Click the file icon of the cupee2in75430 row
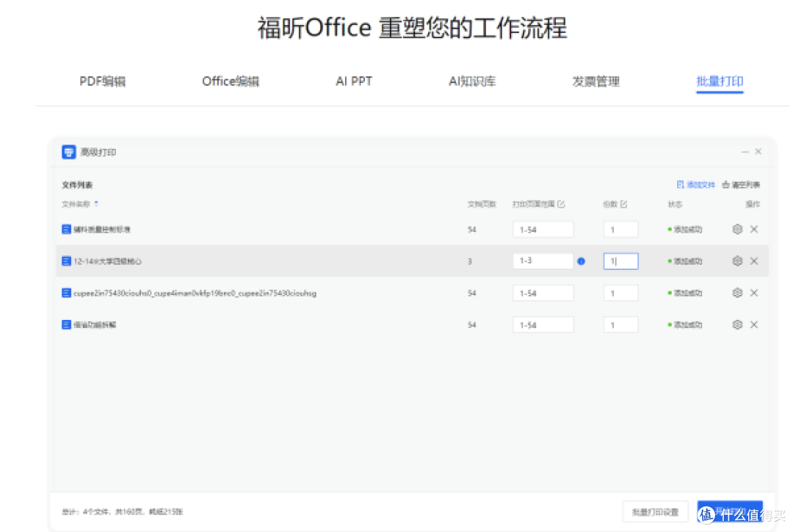This screenshot has height=532, width=793. pos(66,293)
